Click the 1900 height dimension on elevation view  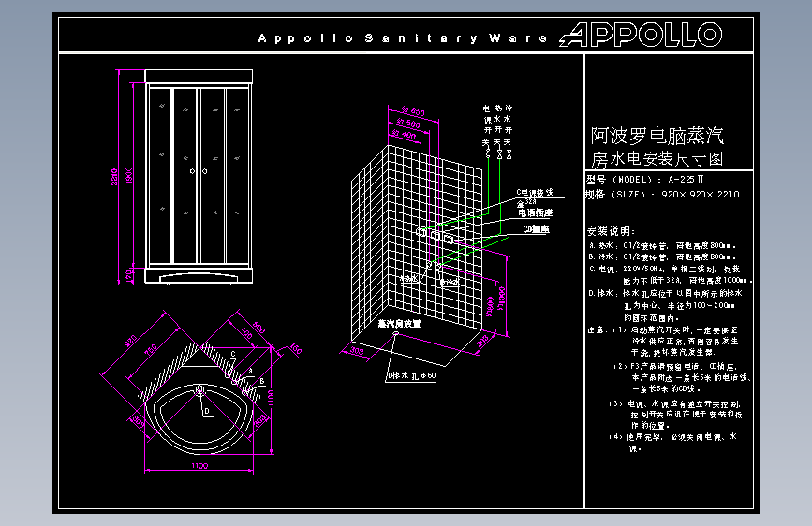(x=128, y=175)
